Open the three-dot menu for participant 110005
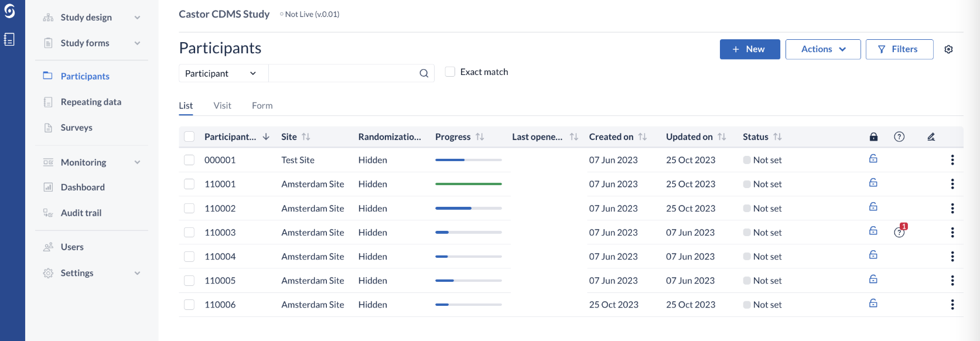980x341 pixels. pyautogui.click(x=952, y=281)
